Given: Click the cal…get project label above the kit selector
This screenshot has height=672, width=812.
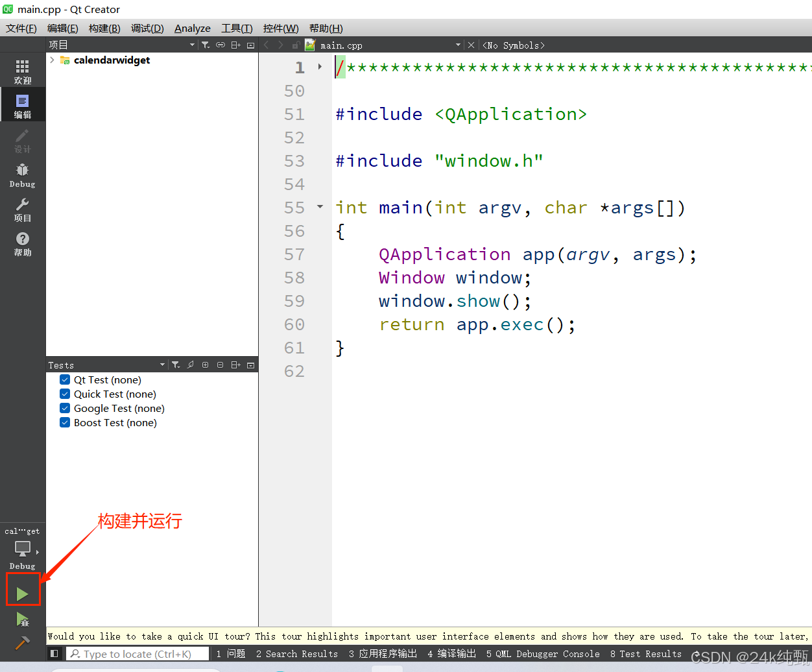Looking at the screenshot, I should coord(23,531).
